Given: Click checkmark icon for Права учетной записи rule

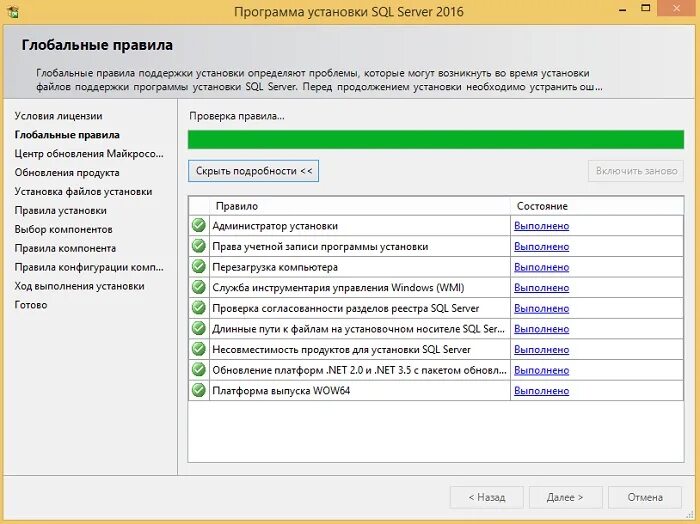Looking at the screenshot, I should [199, 246].
